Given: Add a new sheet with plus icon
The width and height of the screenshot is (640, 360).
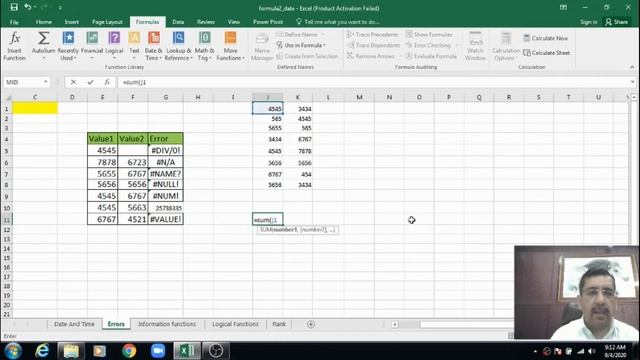Looking at the screenshot, I should coord(311,324).
